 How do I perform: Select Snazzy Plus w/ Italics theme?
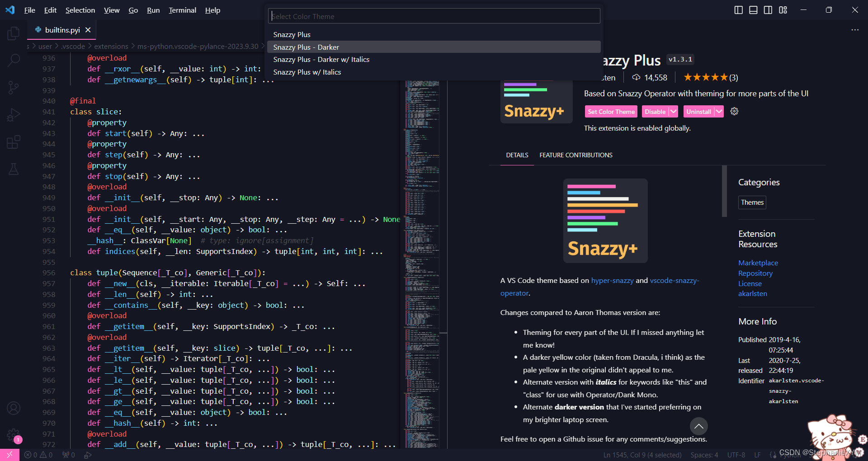coord(434,72)
